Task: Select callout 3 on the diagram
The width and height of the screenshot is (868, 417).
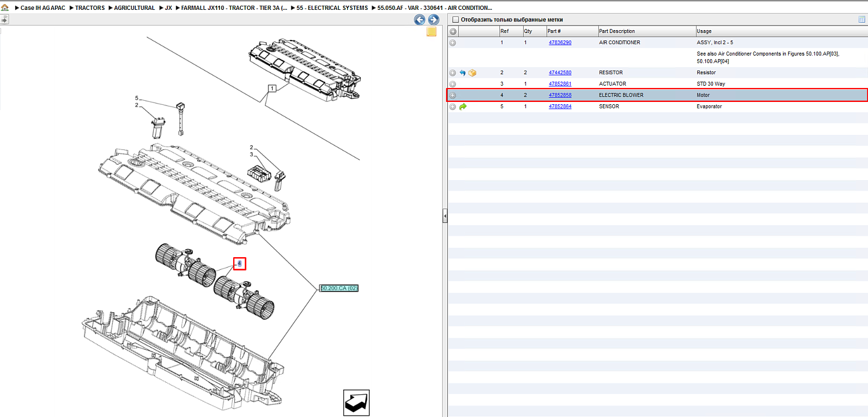Action: coord(252,155)
